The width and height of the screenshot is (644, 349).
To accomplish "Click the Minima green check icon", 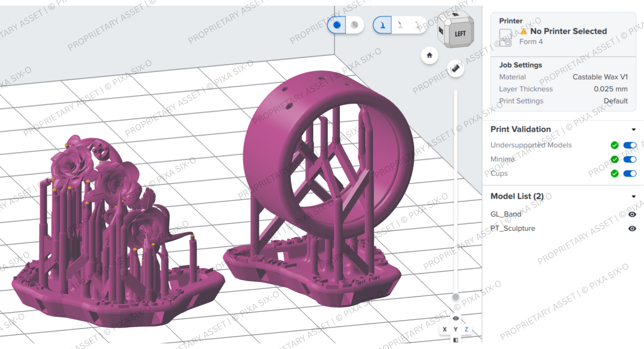I will pos(614,159).
